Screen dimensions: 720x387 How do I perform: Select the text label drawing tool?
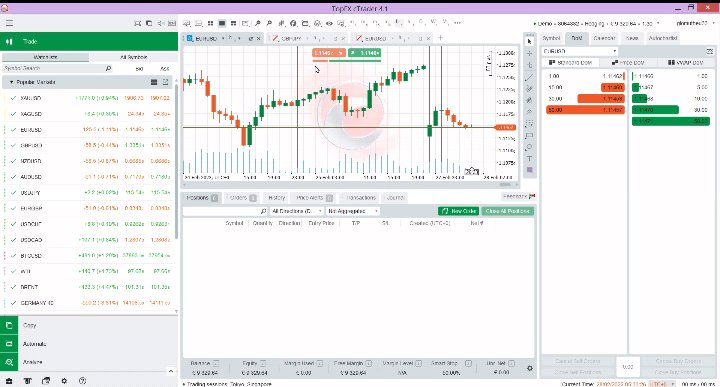click(529, 159)
